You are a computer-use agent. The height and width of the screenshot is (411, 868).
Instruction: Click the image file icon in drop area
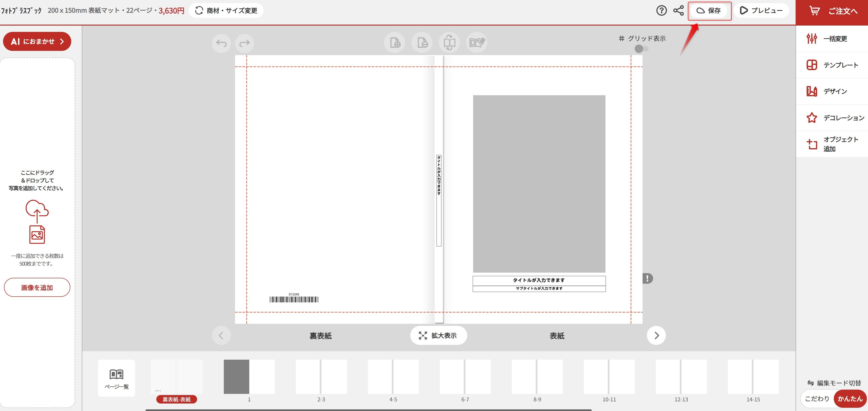pos(37,234)
